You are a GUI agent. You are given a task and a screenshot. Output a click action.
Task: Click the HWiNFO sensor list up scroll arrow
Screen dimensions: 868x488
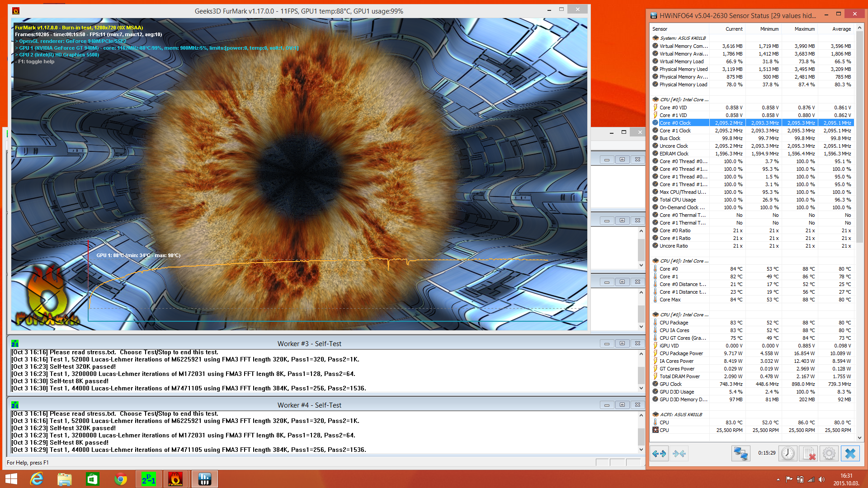[859, 28]
